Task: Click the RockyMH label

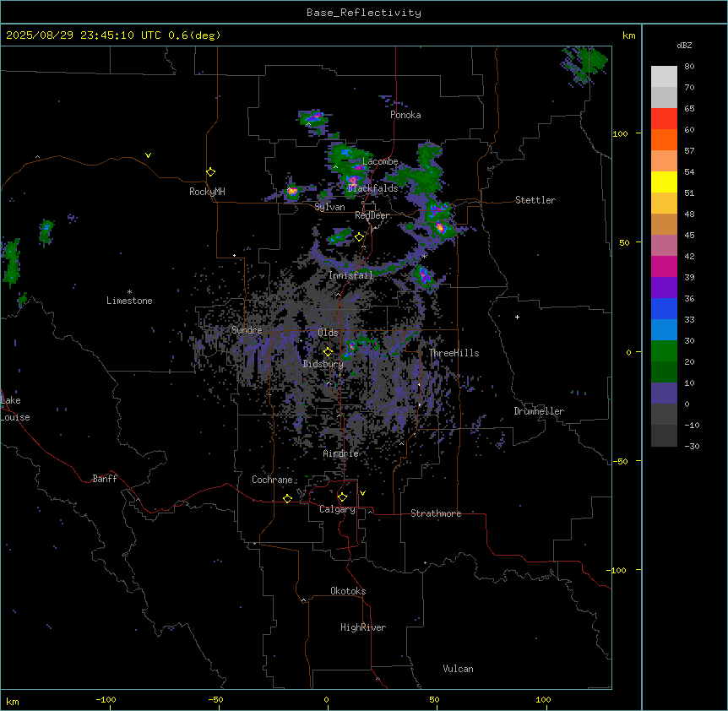Action: pos(207,192)
